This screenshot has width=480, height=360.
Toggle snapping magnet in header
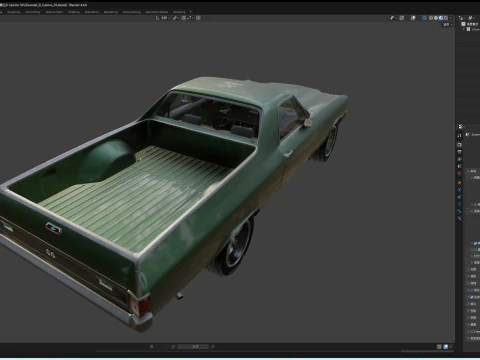(184, 18)
